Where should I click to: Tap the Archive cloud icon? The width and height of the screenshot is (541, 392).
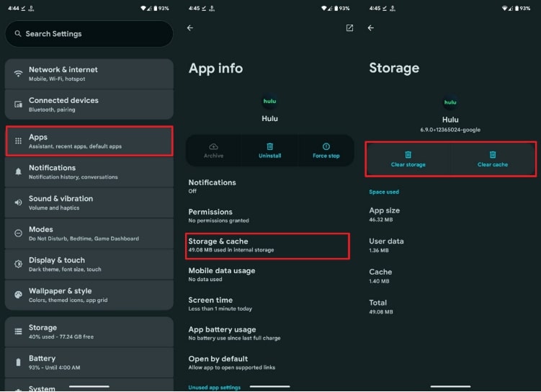pyautogui.click(x=213, y=146)
